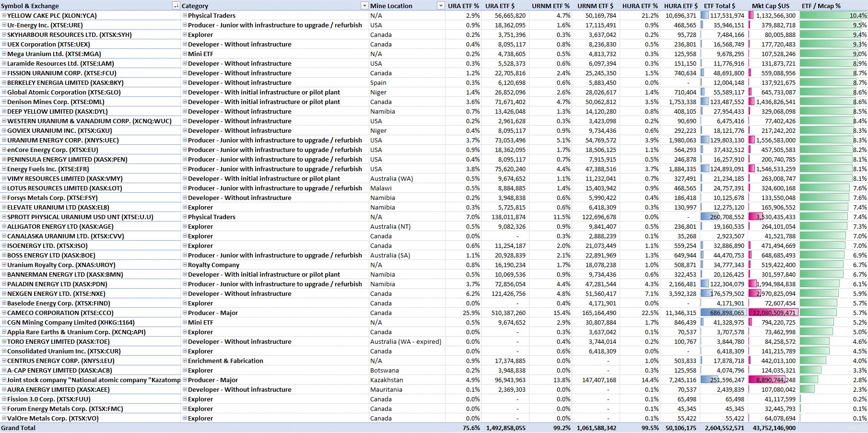Select Grand Total URNM value 1,061,588,342
This screenshot has height=433, width=868.
597,428
